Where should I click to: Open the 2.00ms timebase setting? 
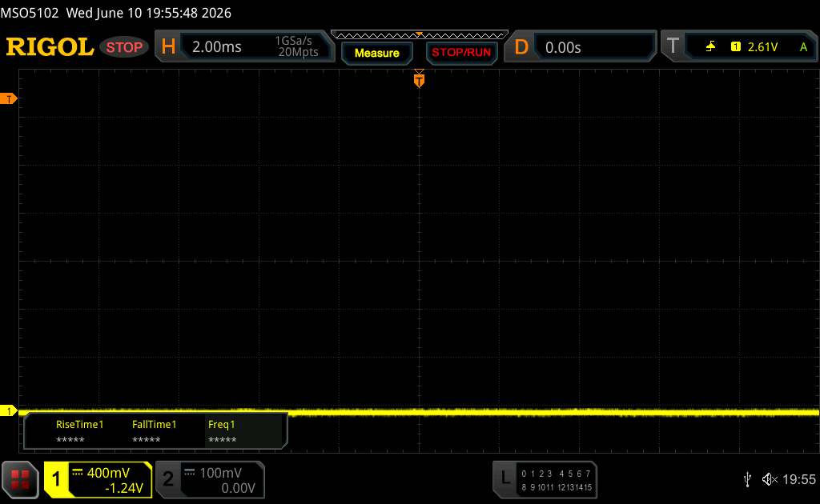(216, 47)
